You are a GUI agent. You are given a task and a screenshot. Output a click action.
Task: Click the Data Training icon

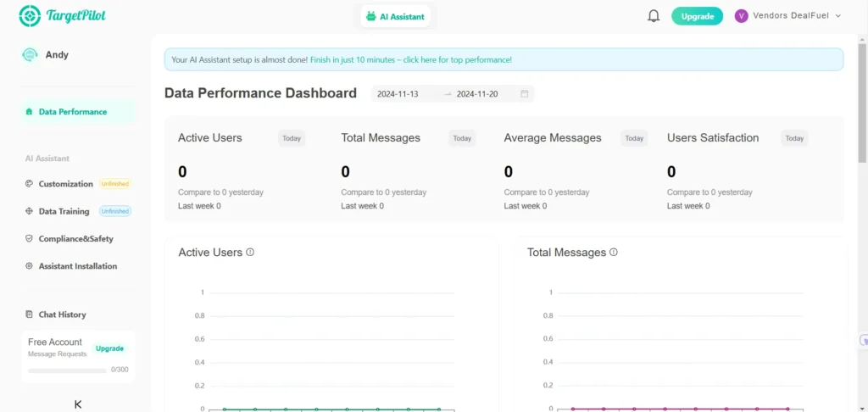[x=29, y=212]
